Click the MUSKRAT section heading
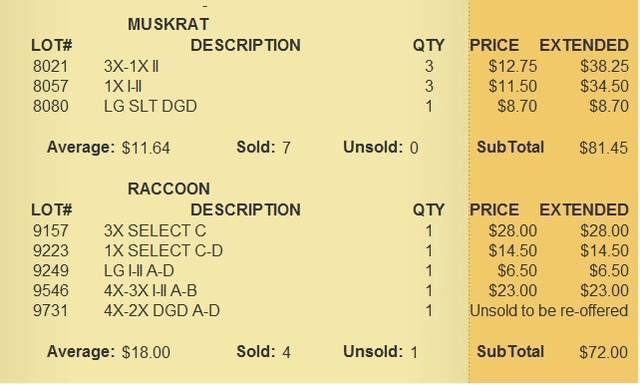The width and height of the screenshot is (640, 385). click(168, 24)
